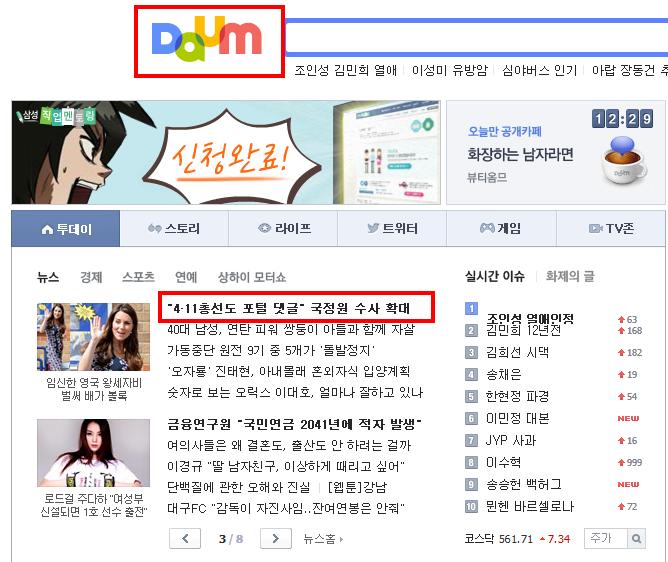
Task: Select the 투데이 home tab
Action: pos(66,228)
